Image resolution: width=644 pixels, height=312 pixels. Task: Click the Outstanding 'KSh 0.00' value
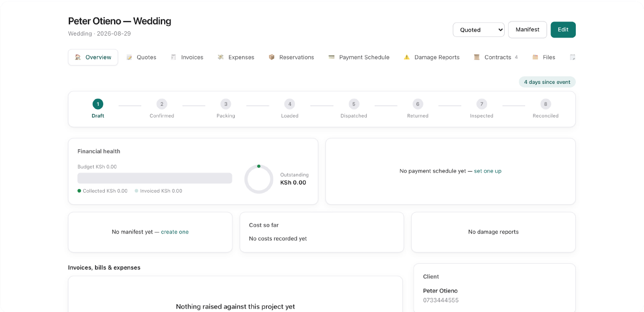[293, 183]
